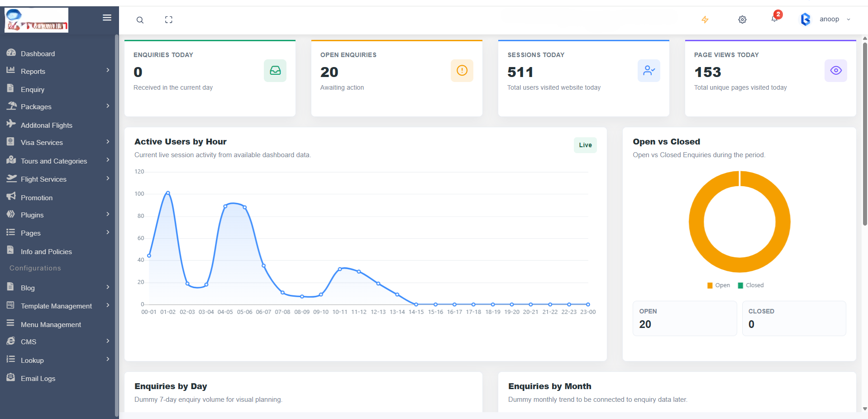Click the orange alert icon on Open Enquiries

pyautogui.click(x=462, y=71)
